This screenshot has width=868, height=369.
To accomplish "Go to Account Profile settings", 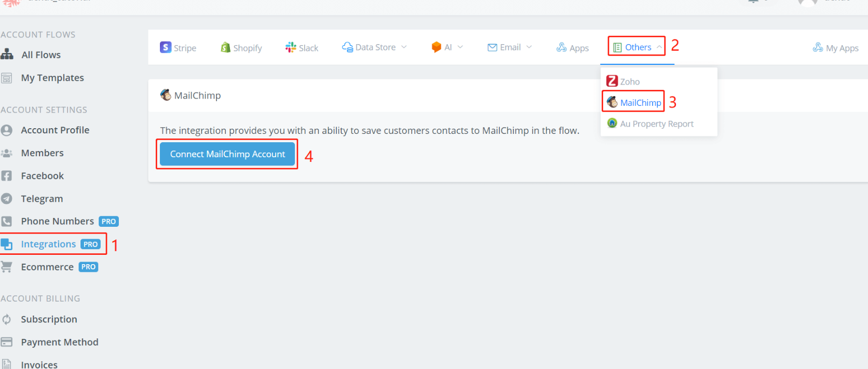I will pyautogui.click(x=55, y=130).
